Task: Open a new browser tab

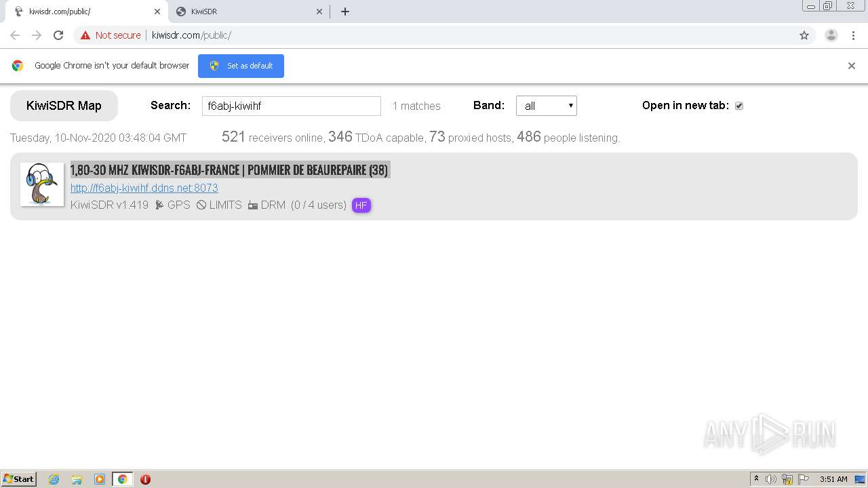Action: (x=345, y=12)
